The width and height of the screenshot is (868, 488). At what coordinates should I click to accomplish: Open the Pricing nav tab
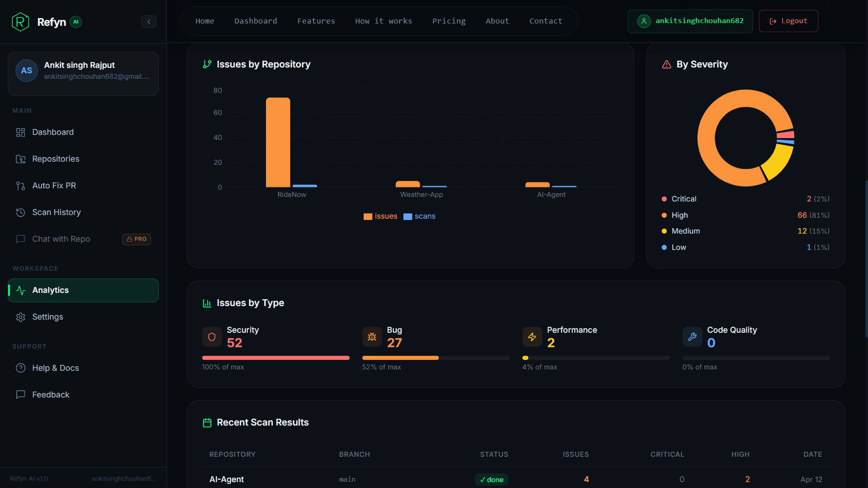(449, 21)
